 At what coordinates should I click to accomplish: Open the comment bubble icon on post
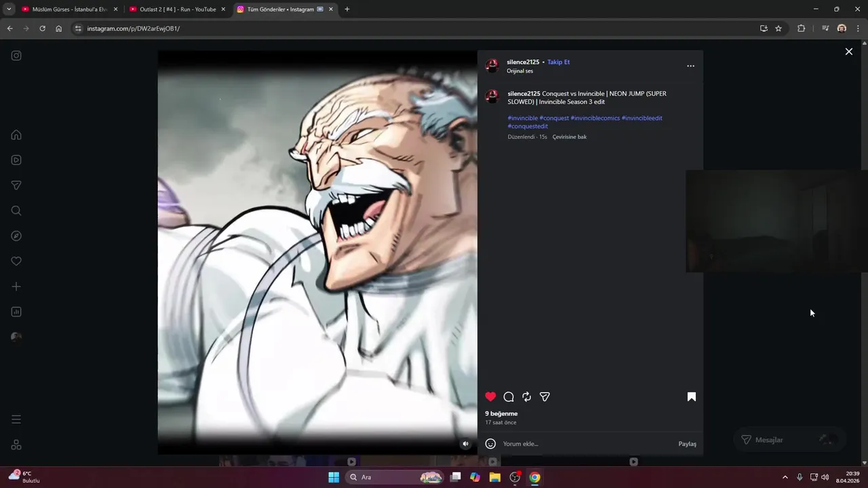(509, 396)
